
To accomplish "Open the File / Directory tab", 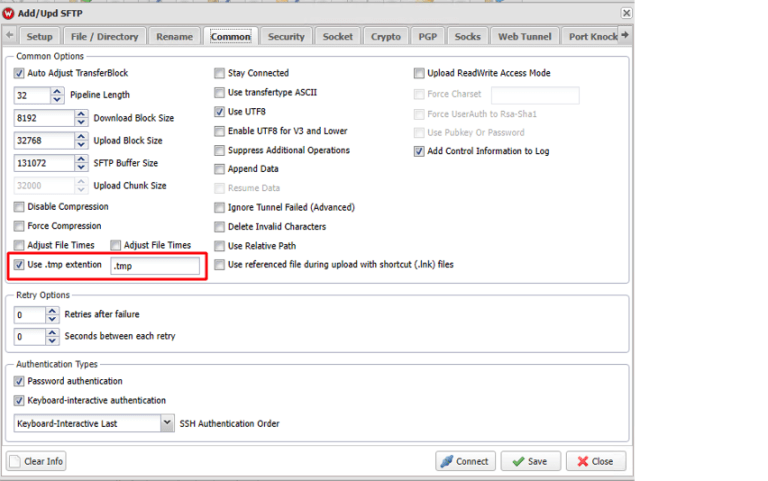I will coord(104,36).
